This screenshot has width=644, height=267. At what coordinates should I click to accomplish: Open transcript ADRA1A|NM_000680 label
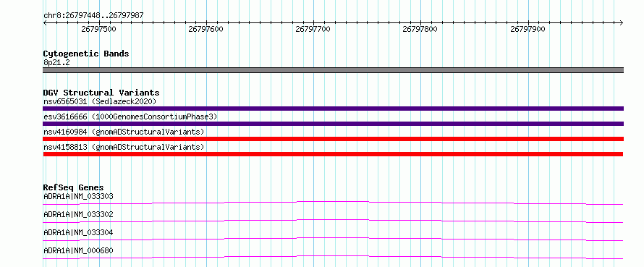click(78, 250)
